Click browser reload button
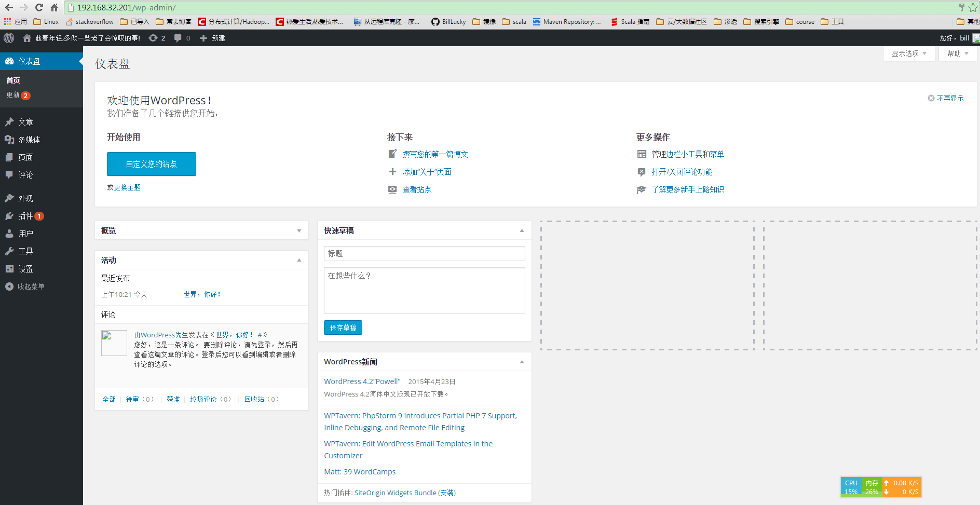This screenshot has height=505, width=980. 39,7
